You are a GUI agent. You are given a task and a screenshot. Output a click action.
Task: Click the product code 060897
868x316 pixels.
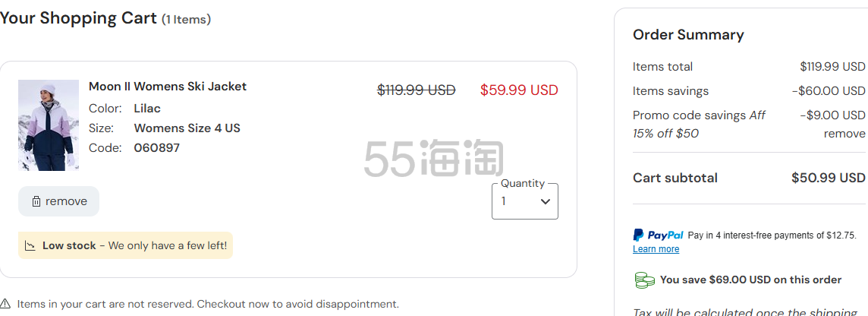tap(156, 148)
